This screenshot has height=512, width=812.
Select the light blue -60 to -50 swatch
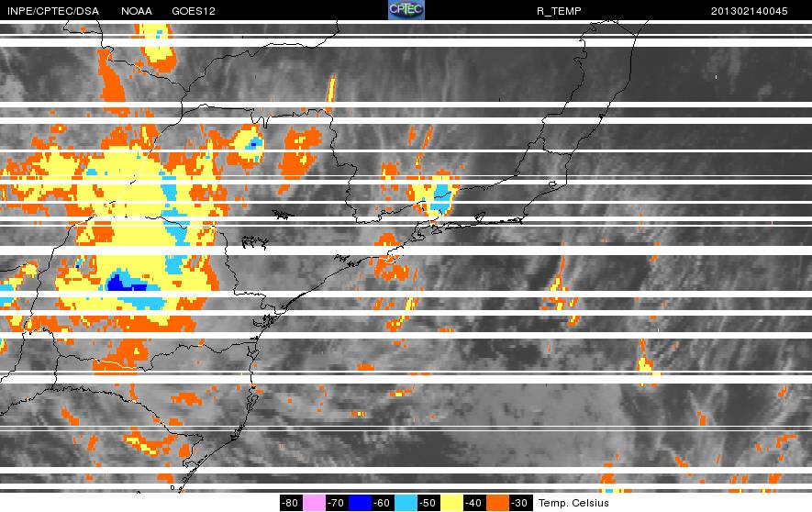click(x=406, y=503)
